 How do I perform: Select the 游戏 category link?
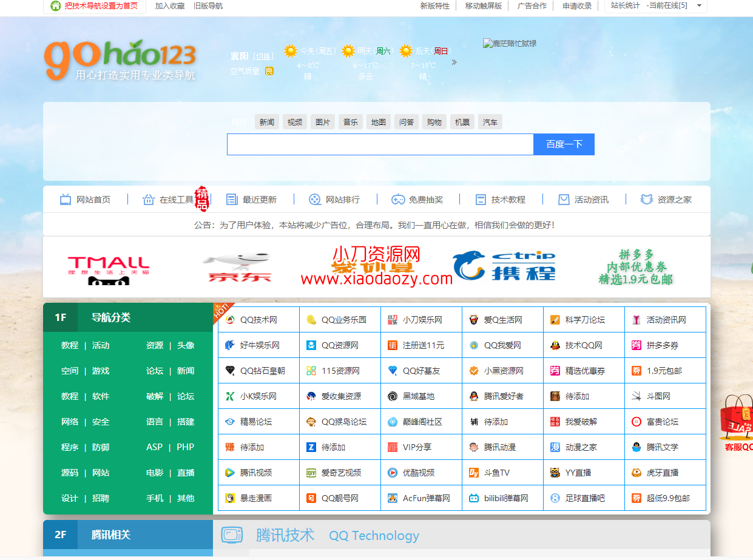tap(101, 371)
